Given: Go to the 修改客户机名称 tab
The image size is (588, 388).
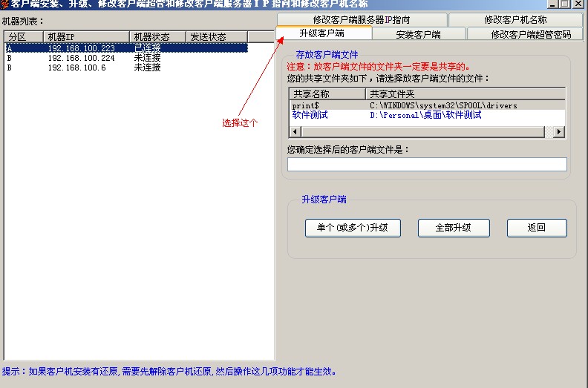Looking at the screenshot, I should tap(516, 19).
